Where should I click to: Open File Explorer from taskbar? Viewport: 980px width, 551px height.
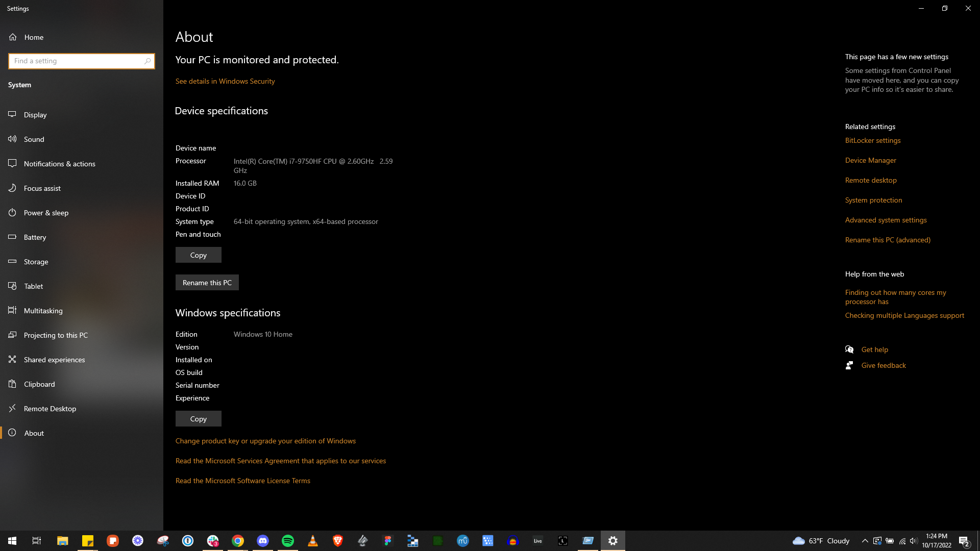pyautogui.click(x=62, y=541)
